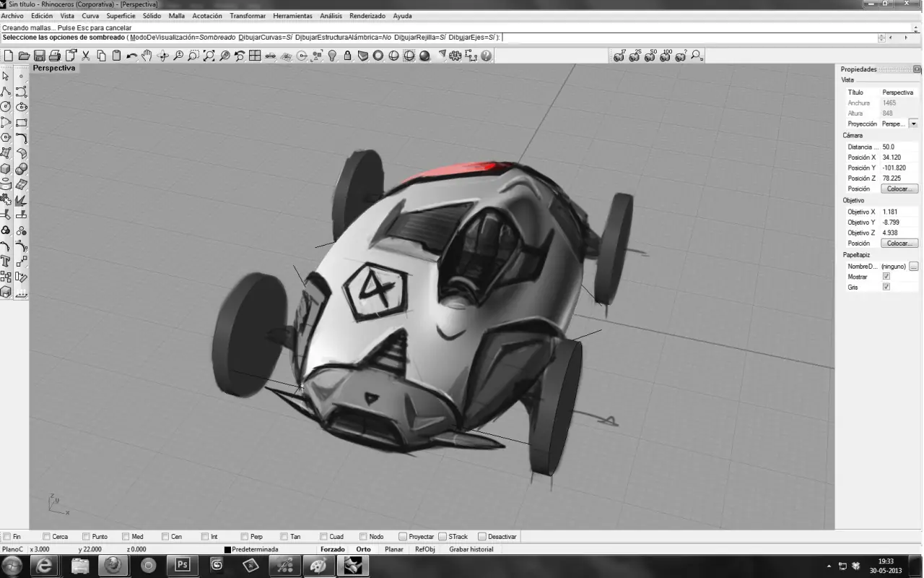Viewport: 924px width, 578px height.
Task: Uncheck the Gris checkbox in Papeltapiz
Action: (886, 286)
